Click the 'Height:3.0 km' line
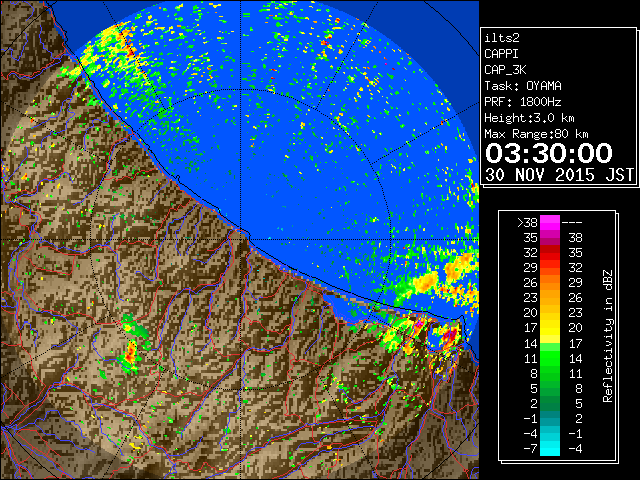Screen dimensions: 640x480 tap(529, 118)
